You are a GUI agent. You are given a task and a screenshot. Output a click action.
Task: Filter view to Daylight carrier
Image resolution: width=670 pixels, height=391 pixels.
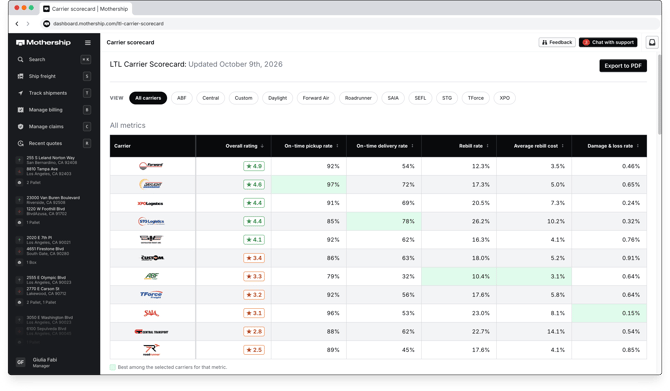[278, 98]
